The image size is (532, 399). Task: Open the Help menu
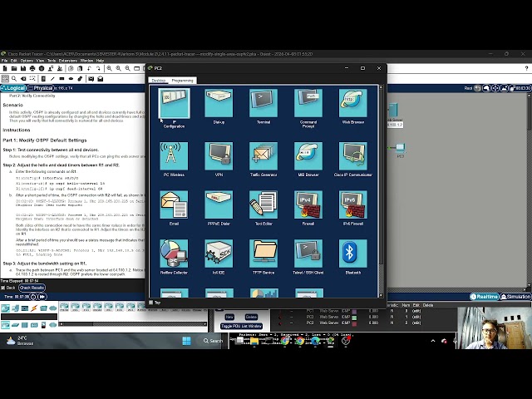(100, 61)
